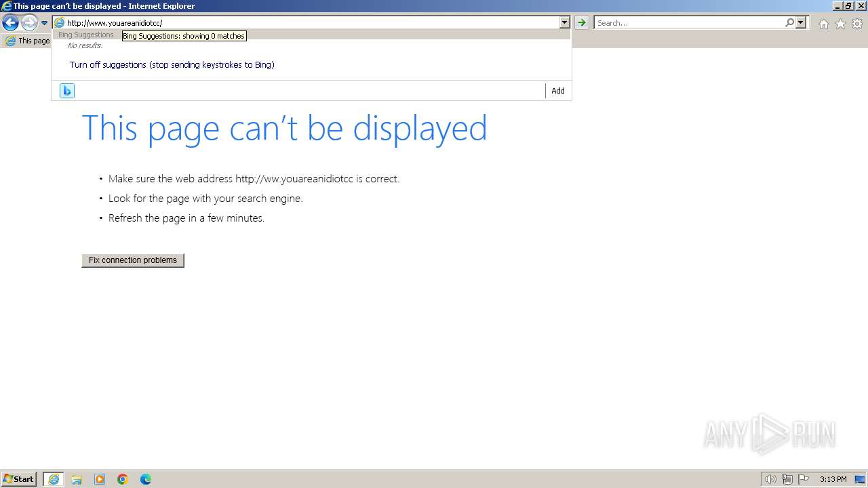
Task: Open the Tools gear icon
Action: (x=857, y=24)
